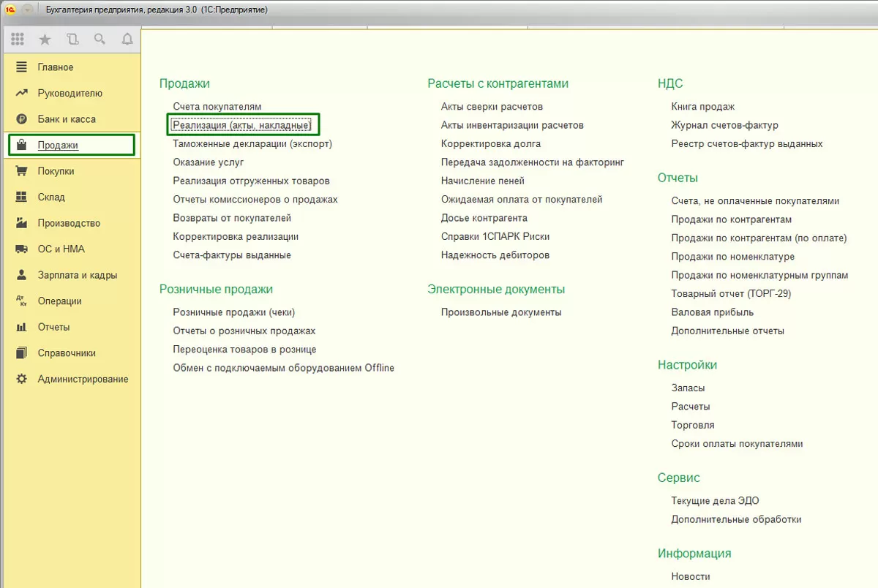
Task: Click the Операции Дт/Кт icon
Action: point(22,301)
